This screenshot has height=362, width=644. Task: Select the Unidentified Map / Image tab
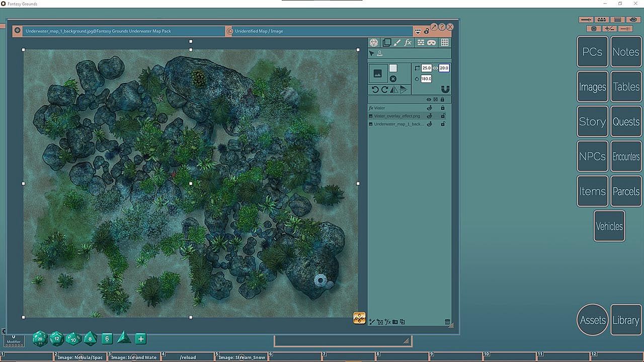[x=259, y=31]
